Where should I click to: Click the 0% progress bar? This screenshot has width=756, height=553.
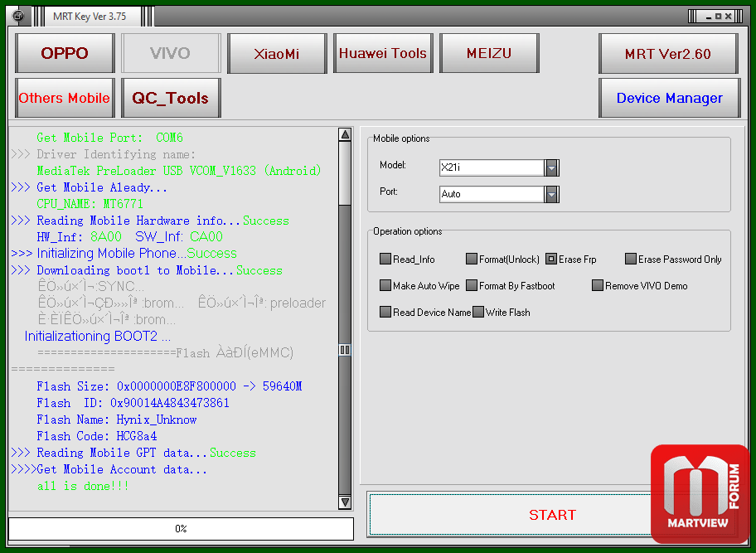(x=181, y=529)
